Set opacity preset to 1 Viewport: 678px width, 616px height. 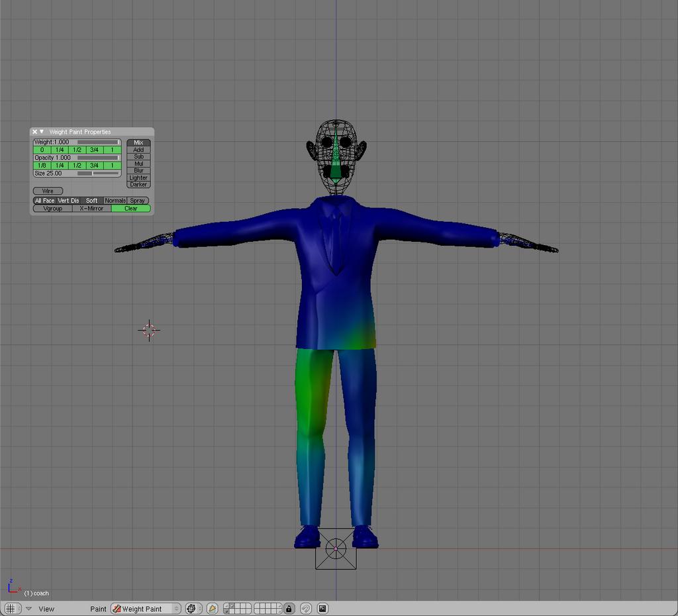(x=112, y=165)
